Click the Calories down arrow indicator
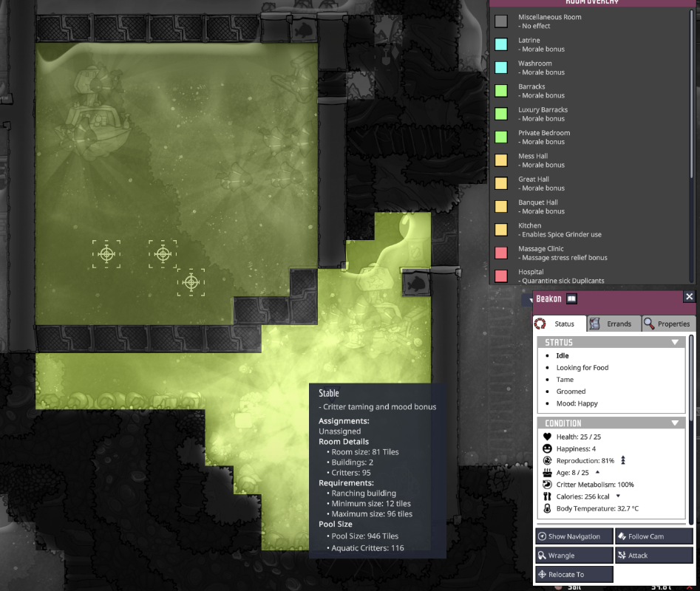Image resolution: width=700 pixels, height=591 pixels. tap(618, 496)
